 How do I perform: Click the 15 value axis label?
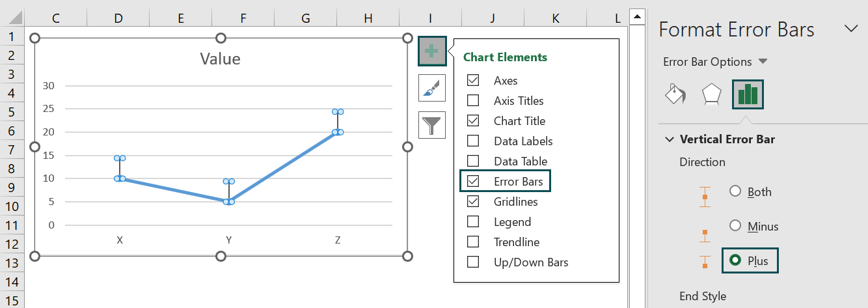tap(49, 155)
